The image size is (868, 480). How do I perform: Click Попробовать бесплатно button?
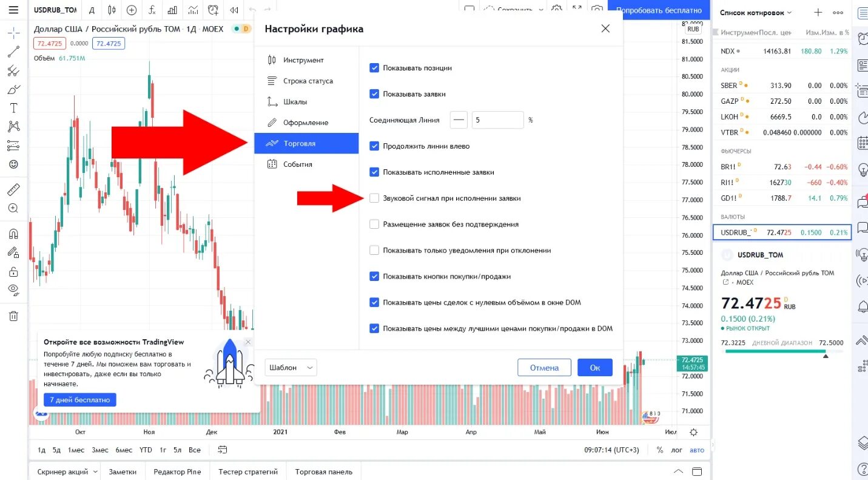click(659, 10)
